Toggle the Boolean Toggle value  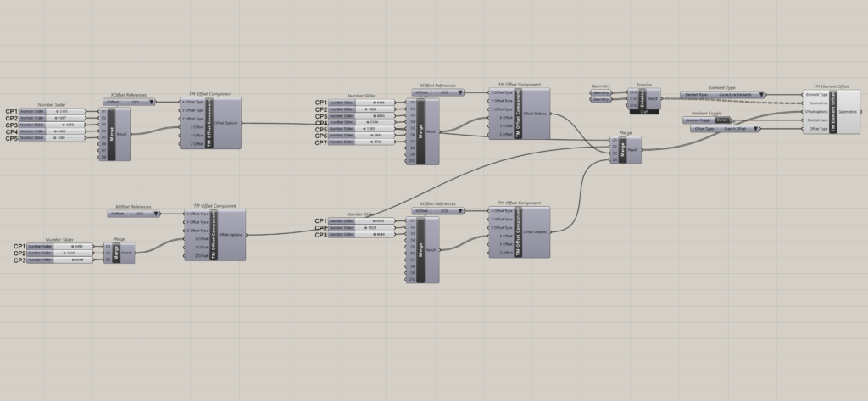coord(721,120)
